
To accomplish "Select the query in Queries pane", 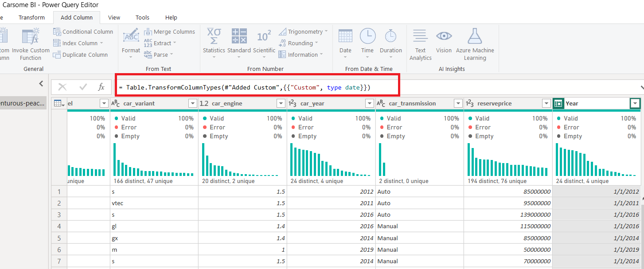I will coord(23,103).
